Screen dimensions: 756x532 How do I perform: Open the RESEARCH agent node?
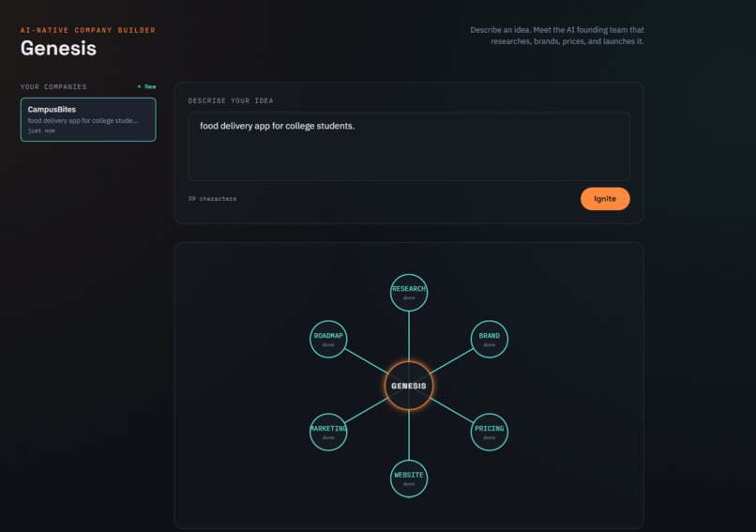click(409, 293)
